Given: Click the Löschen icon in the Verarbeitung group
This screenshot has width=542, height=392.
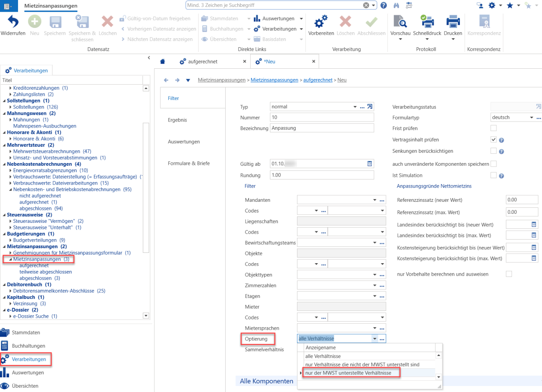Looking at the screenshot, I should click(346, 21).
